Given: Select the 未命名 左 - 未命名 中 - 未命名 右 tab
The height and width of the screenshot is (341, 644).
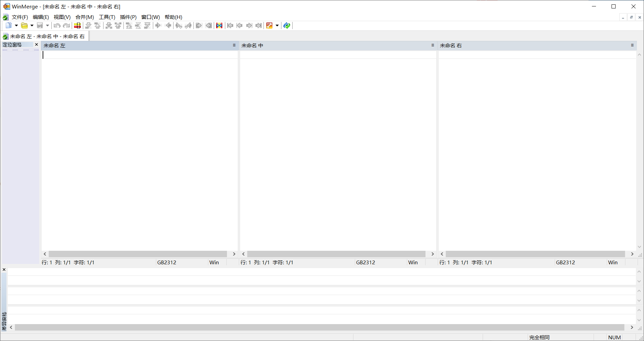Looking at the screenshot, I should click(45, 36).
